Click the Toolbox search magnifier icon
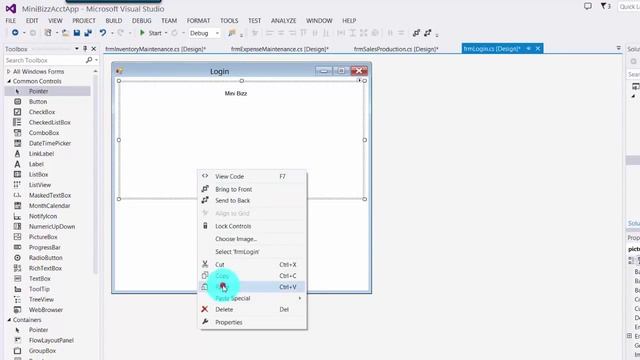Screen dimensions: 640x360 89,60
